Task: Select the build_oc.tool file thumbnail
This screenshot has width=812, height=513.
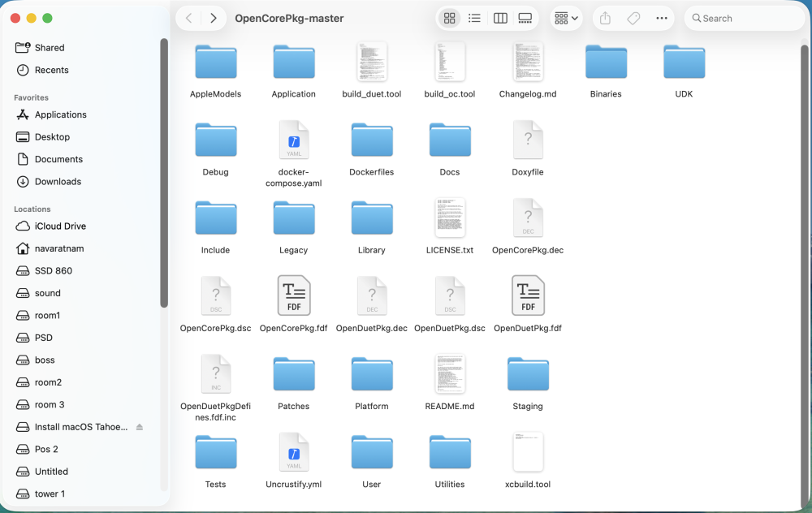Action: pyautogui.click(x=450, y=62)
